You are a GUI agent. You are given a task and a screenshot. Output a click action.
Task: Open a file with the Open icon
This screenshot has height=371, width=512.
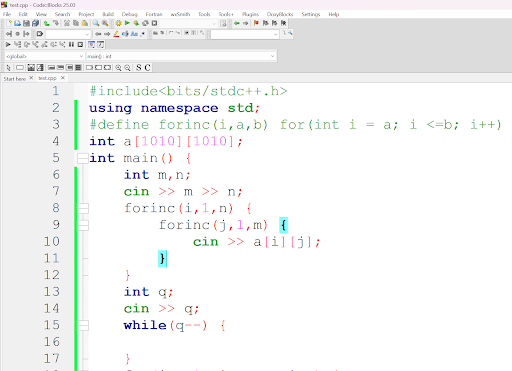pos(17,23)
